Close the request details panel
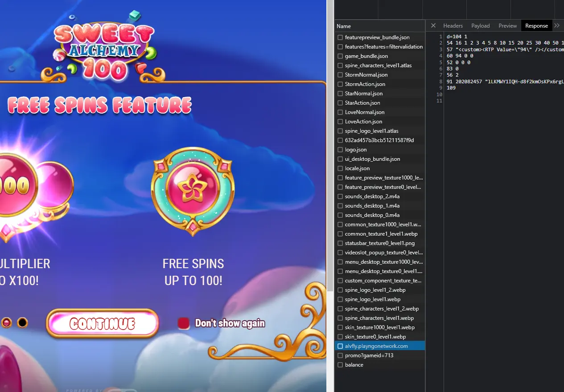564x392 pixels. click(433, 26)
